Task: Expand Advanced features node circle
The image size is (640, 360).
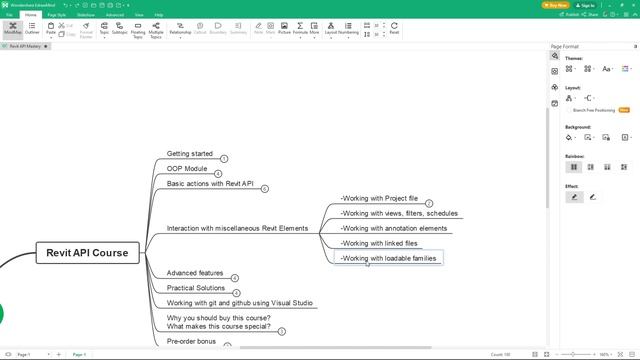Action: click(235, 278)
